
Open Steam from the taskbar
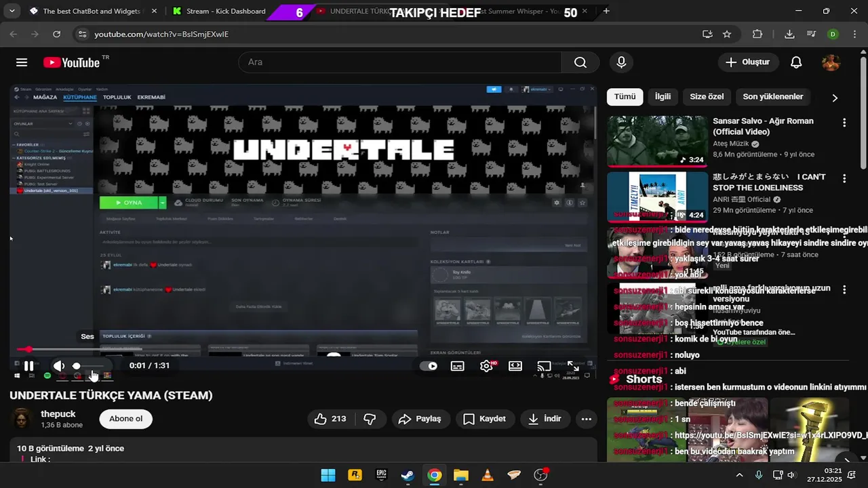tap(408, 475)
